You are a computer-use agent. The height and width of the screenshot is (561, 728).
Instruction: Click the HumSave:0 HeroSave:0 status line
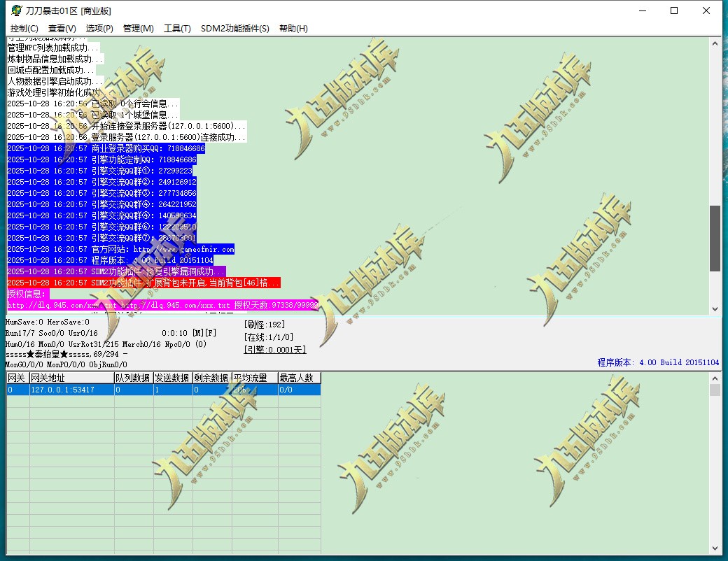48,322
